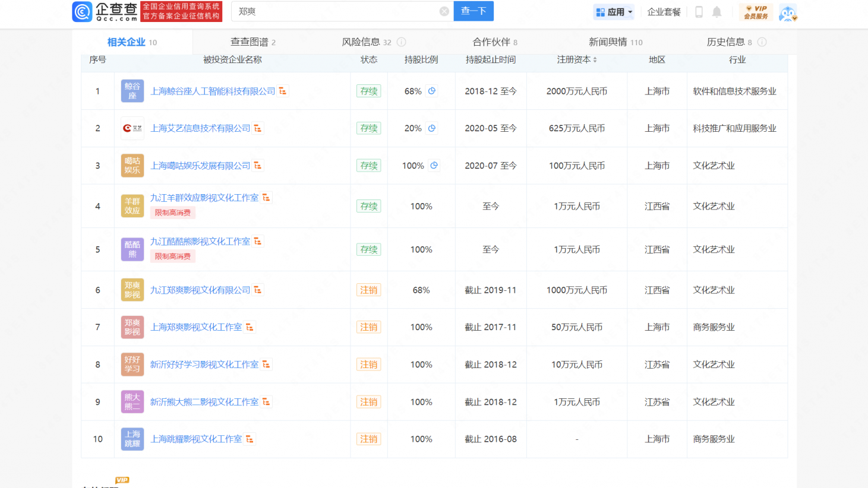Click the mobile phone icon in header
The image size is (868, 488).
[699, 12]
